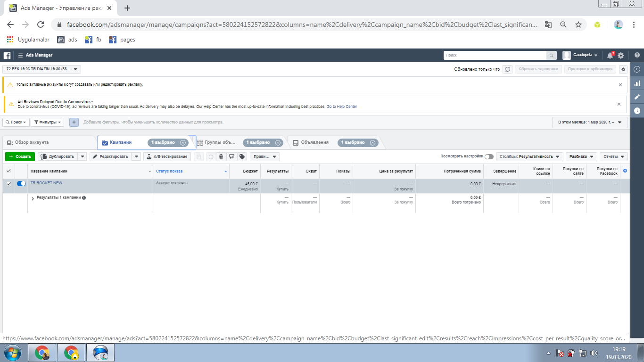Image resolution: width=644 pixels, height=362 pixels.
Task: Open the notifications bell icon
Action: (610, 56)
